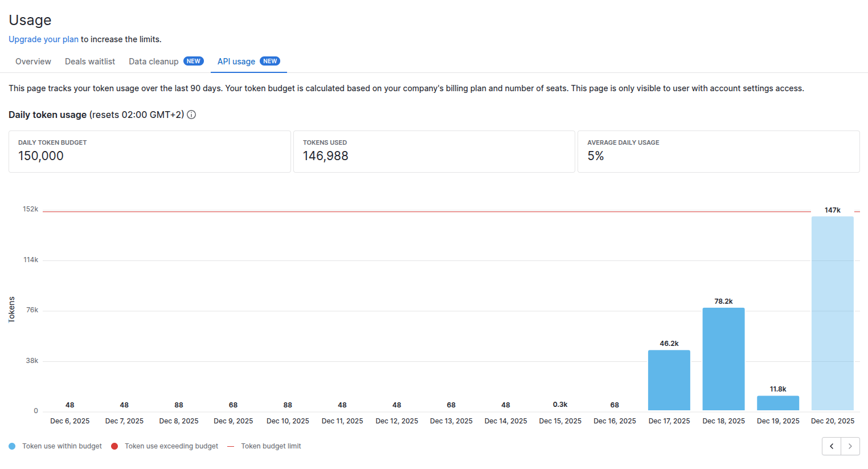Screen dimensions: 868x469
Task: Select the API usage tab
Action: [x=236, y=62]
